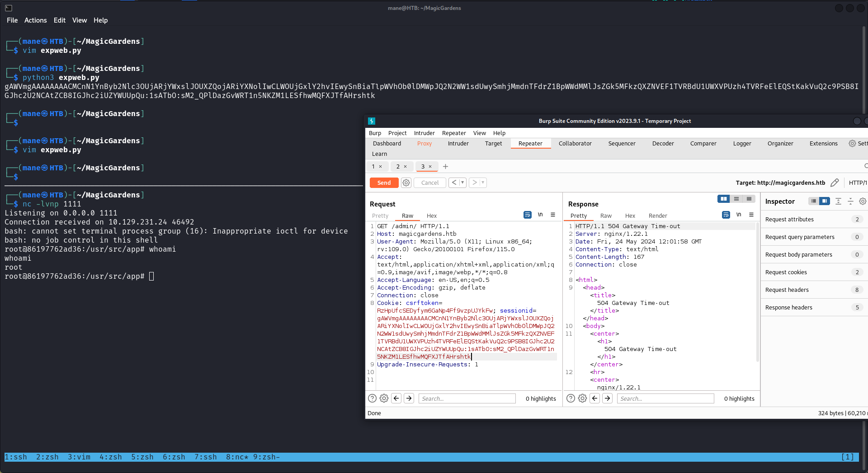Close Repeater tab 3
This screenshot has height=473, width=868.
(x=430, y=167)
